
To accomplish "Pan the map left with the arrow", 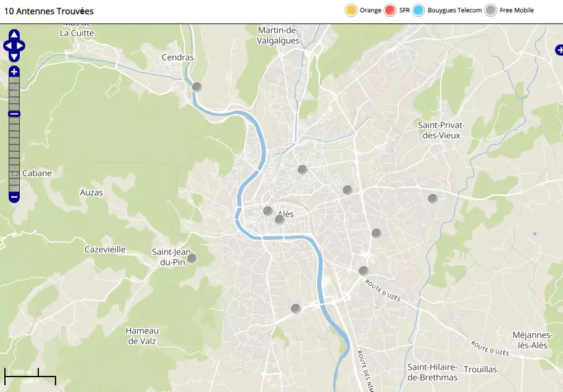I will click(x=7, y=46).
